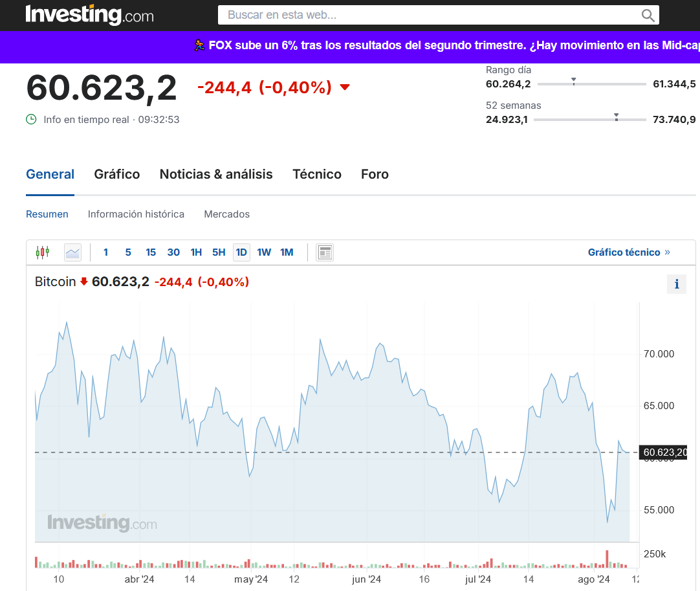700x591 pixels.
Task: Click the 60.623,20 current price label on axis
Action: click(x=664, y=452)
